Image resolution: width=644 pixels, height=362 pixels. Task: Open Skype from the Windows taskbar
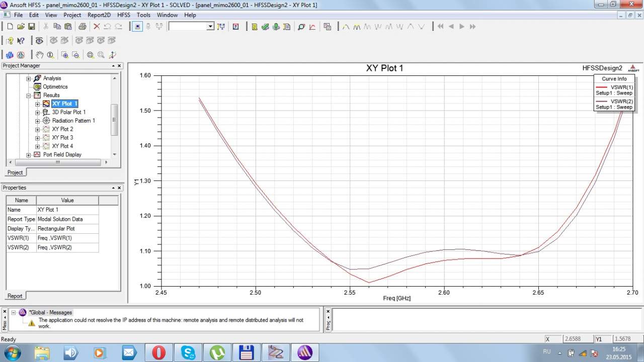pyautogui.click(x=188, y=352)
